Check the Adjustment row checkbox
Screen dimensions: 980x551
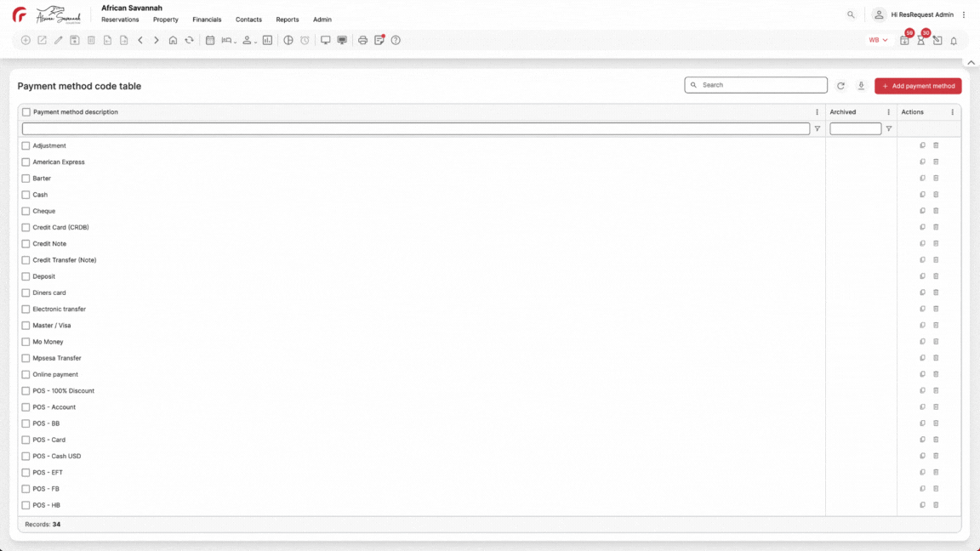26,145
